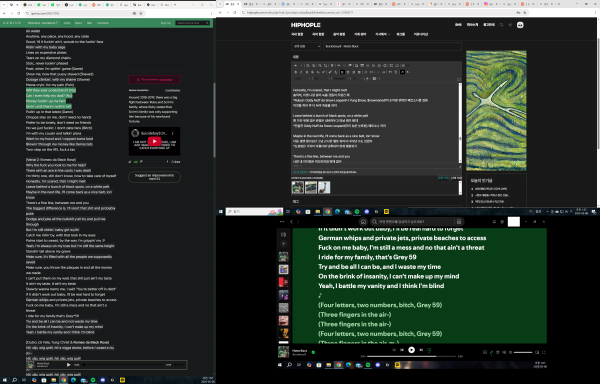The width and height of the screenshot is (600, 384).
Task: Open Spotify notifications bell icon
Action: pos(494,221)
